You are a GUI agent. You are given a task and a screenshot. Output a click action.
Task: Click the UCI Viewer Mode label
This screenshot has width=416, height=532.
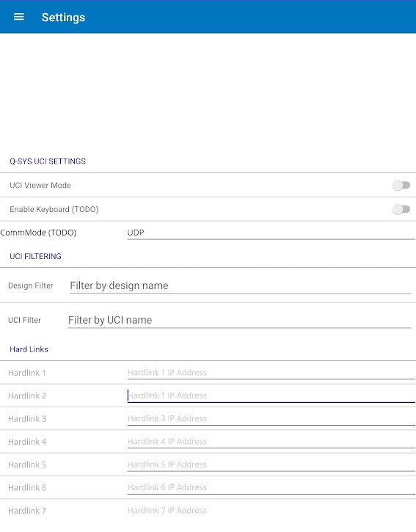click(40, 185)
